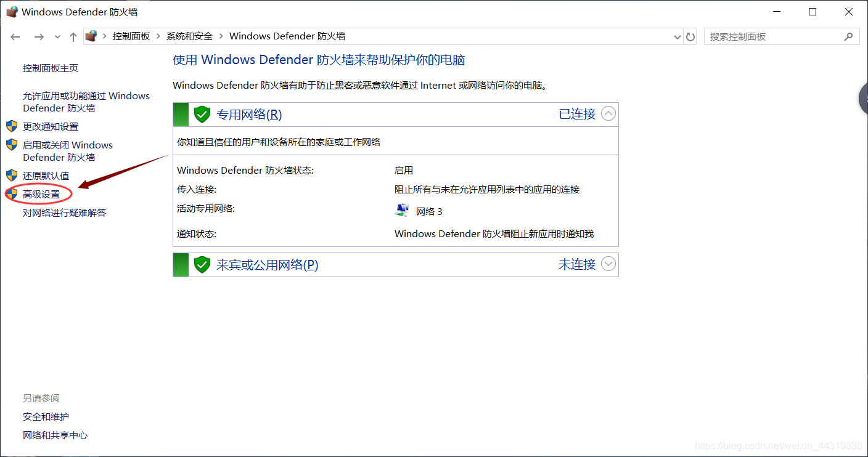Open 控制面板主页 link
Screen dimensions: 868x457
[x=51, y=68]
